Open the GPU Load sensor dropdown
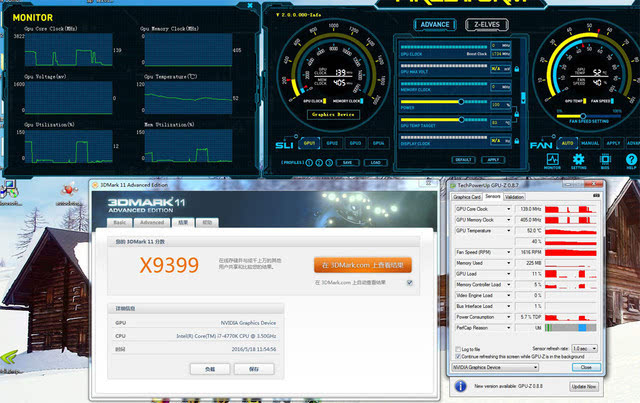This screenshot has height=403, width=640. point(509,274)
